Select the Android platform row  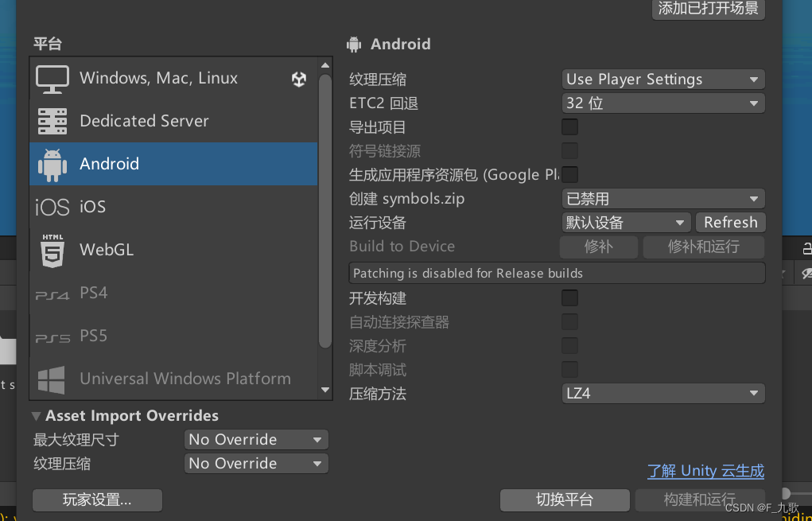pyautogui.click(x=173, y=164)
